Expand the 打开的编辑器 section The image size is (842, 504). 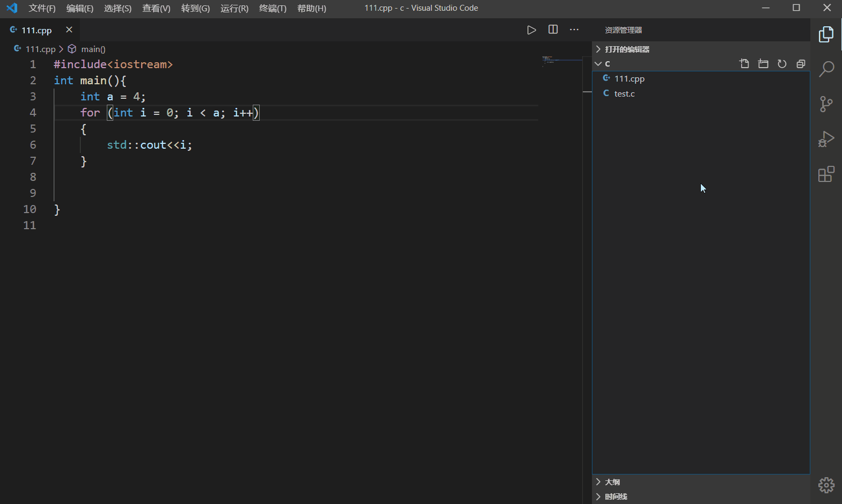627,49
